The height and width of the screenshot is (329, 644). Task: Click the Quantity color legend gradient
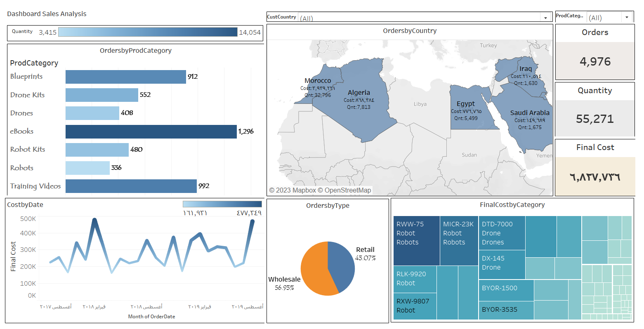[148, 32]
